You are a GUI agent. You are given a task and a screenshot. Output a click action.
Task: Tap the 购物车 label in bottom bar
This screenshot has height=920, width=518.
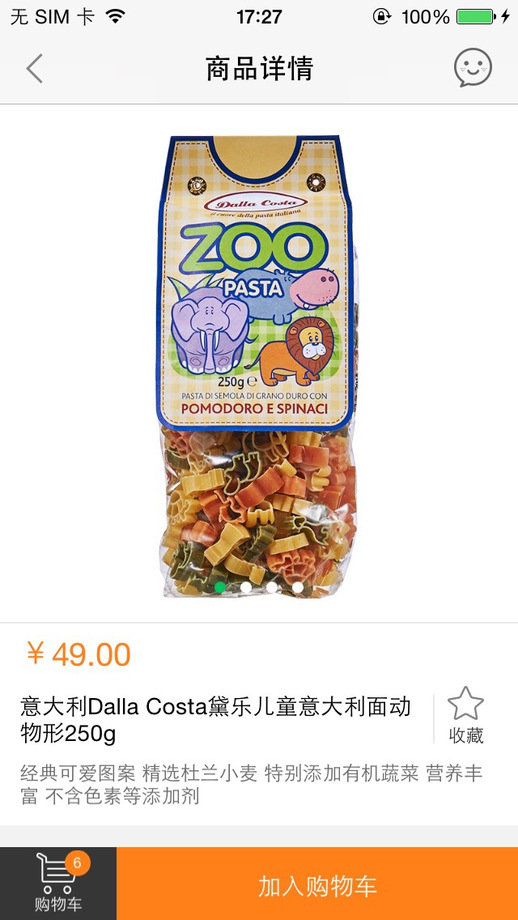58,904
